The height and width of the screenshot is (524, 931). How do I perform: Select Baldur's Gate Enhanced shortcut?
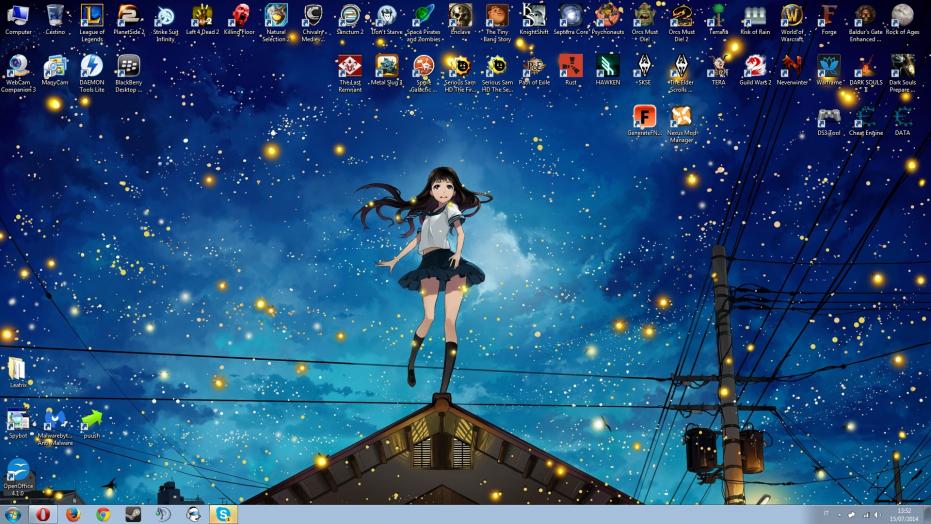866,23
